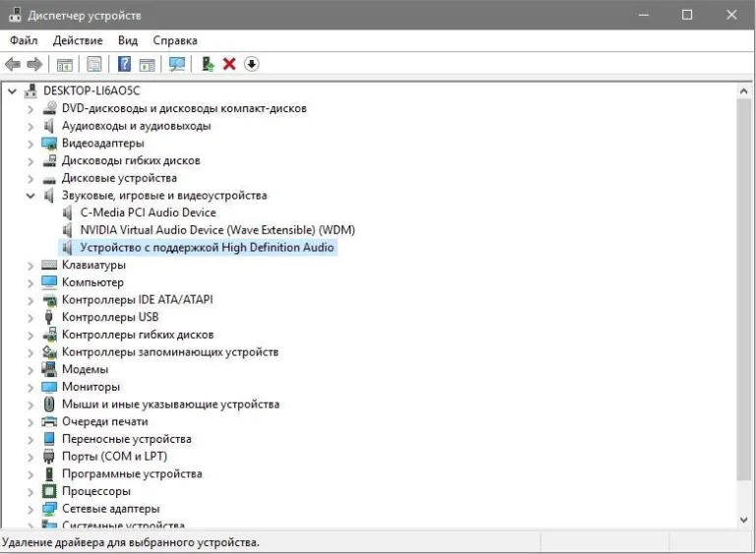Expand the Компьютер node
The image size is (756, 554).
(31, 282)
